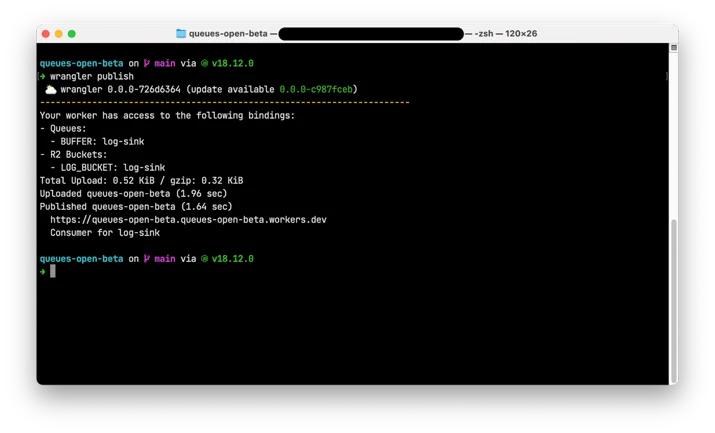Click the 'wrangler publish' command text
Screen dimensions: 715x433
[x=92, y=77]
